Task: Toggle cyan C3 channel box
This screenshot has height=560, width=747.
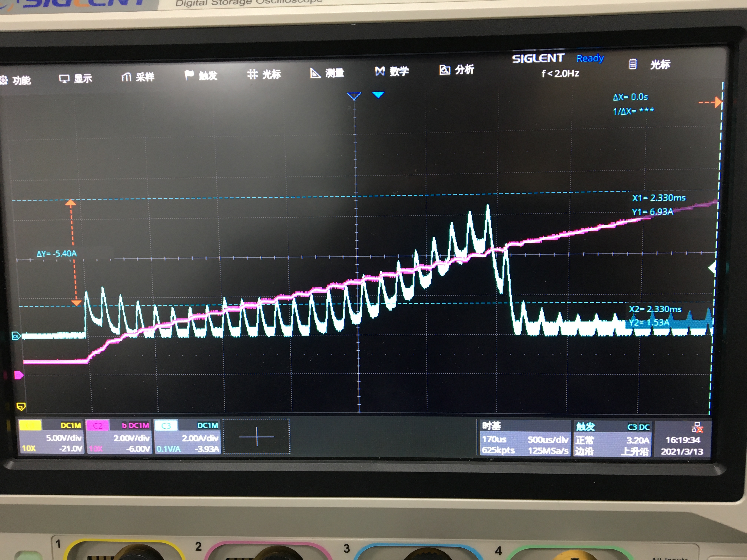Action: point(166,426)
